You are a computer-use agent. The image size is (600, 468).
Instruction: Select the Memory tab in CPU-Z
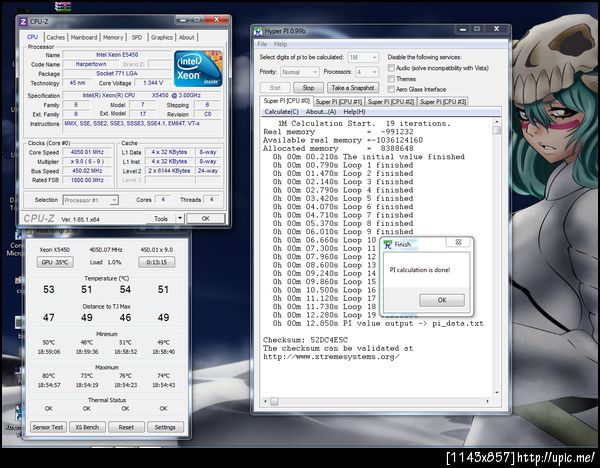(113, 38)
